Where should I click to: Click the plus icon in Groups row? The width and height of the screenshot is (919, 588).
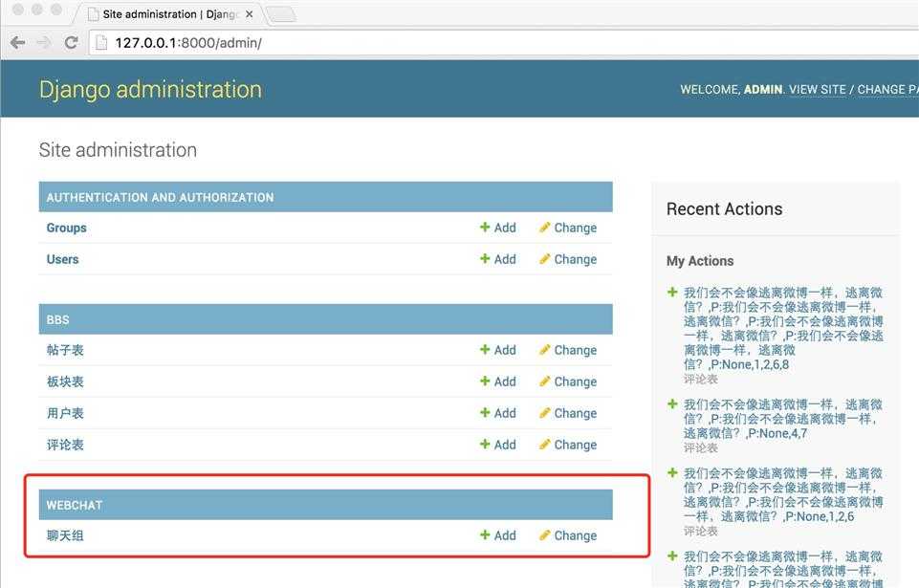pyautogui.click(x=485, y=227)
